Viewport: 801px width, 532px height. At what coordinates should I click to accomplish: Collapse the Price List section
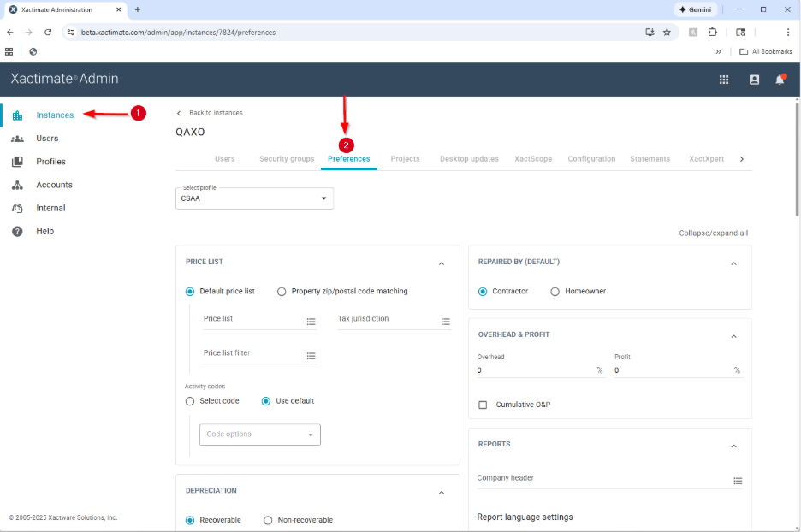coord(442,263)
